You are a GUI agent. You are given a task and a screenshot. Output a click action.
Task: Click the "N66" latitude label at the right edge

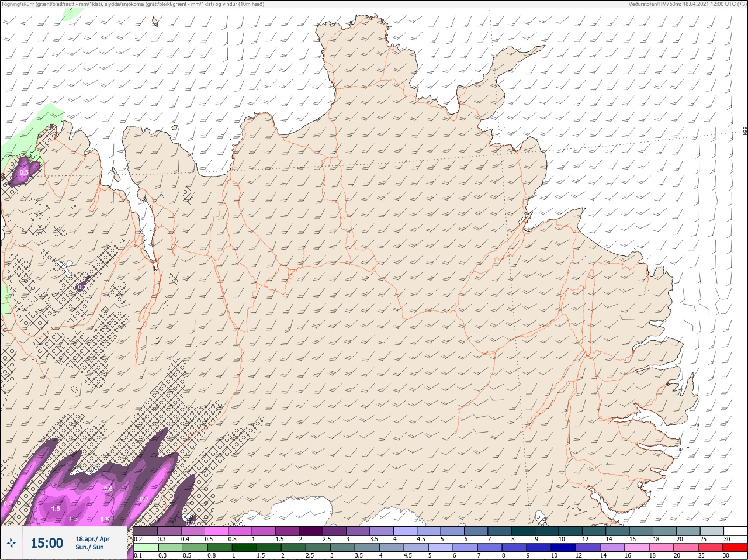(745, 131)
